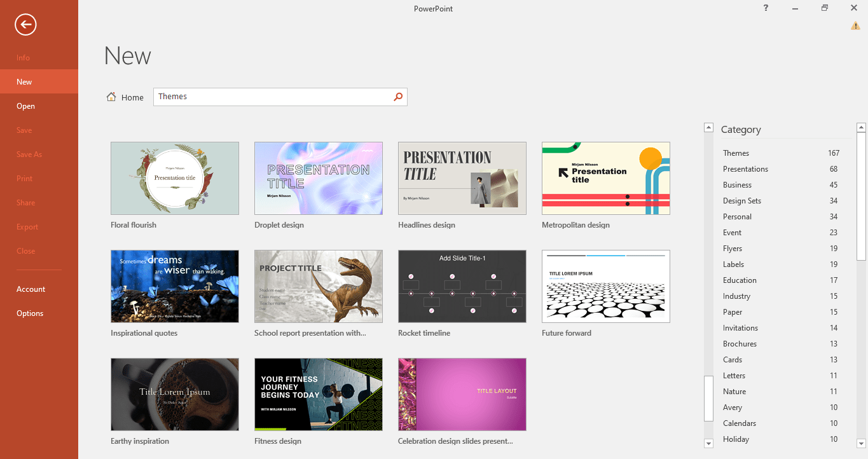Click the back arrow to exit backstage view

[25, 25]
